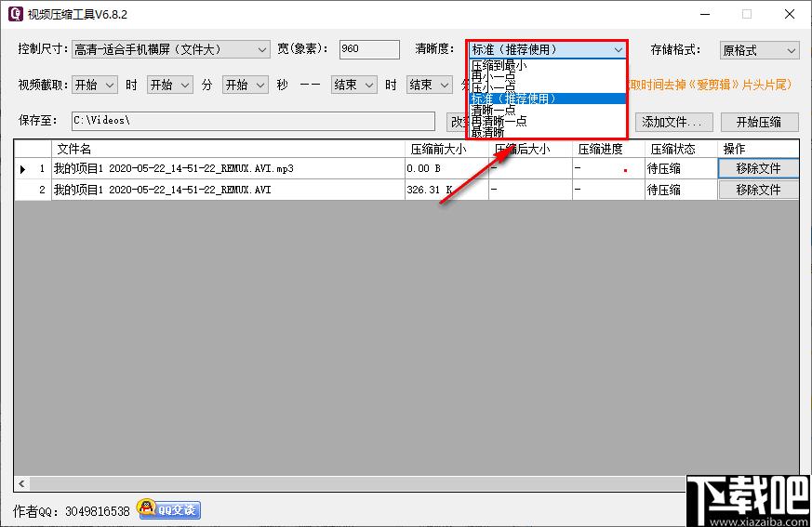
Task: Click the orange 爱剪辑 hint text
Action: point(710,85)
